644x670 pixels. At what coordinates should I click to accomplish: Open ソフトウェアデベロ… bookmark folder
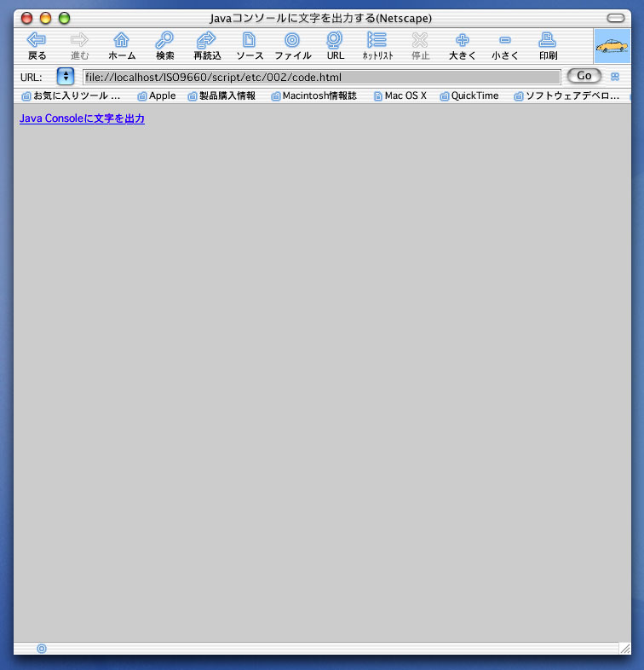[x=566, y=95]
